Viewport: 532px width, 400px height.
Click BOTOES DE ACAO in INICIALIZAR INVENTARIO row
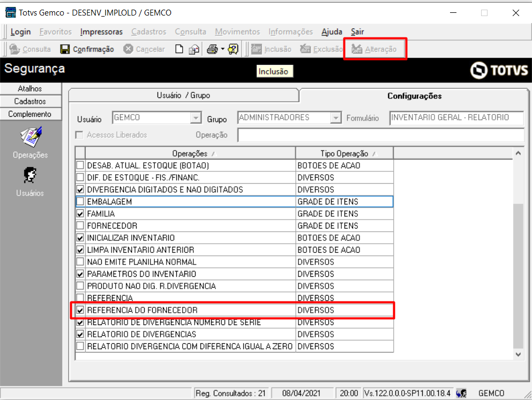pos(329,238)
